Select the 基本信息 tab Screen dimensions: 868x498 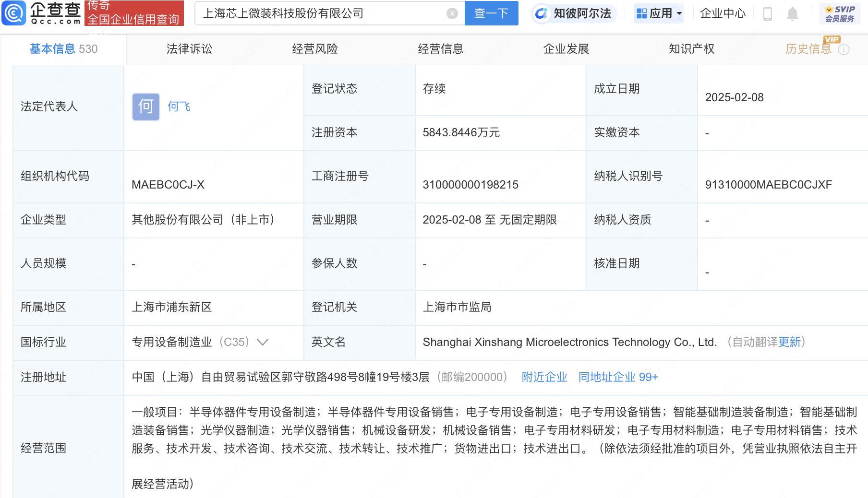coord(63,49)
